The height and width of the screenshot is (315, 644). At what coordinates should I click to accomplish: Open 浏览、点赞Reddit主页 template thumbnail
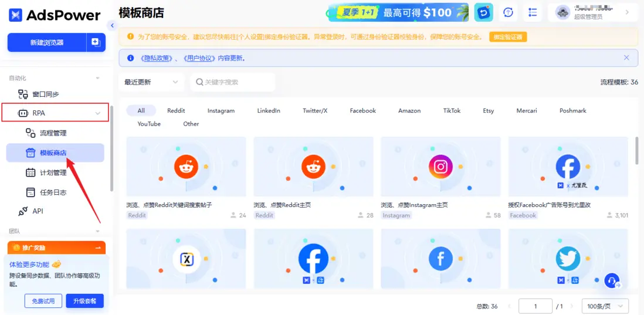click(313, 167)
